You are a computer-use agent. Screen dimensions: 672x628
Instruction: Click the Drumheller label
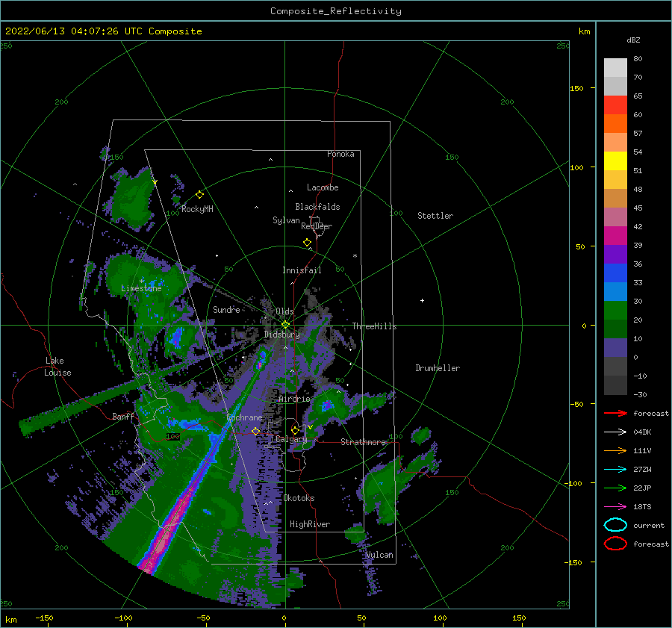coord(438,368)
